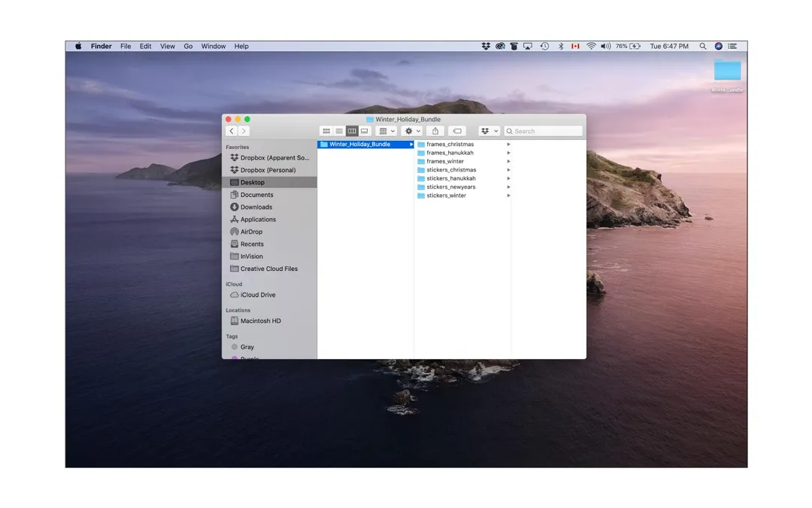
Task: Open the Canadian flag input menu
Action: [x=575, y=46]
